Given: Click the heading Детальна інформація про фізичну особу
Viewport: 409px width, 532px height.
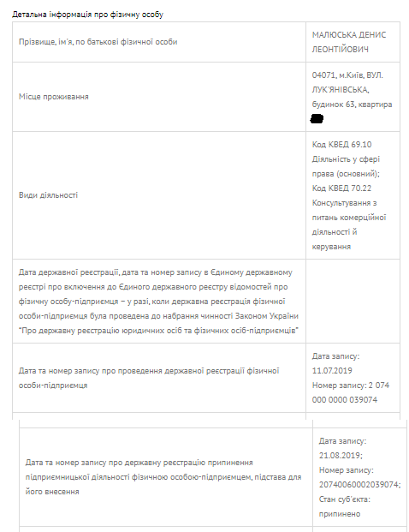Looking at the screenshot, I should (88, 15).
